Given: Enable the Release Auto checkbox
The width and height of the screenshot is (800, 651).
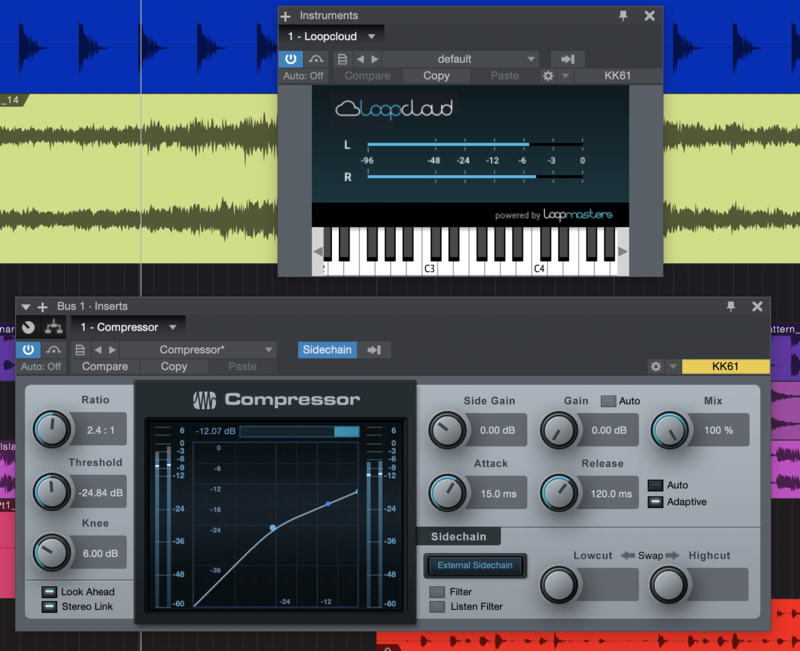Looking at the screenshot, I should coord(656,485).
